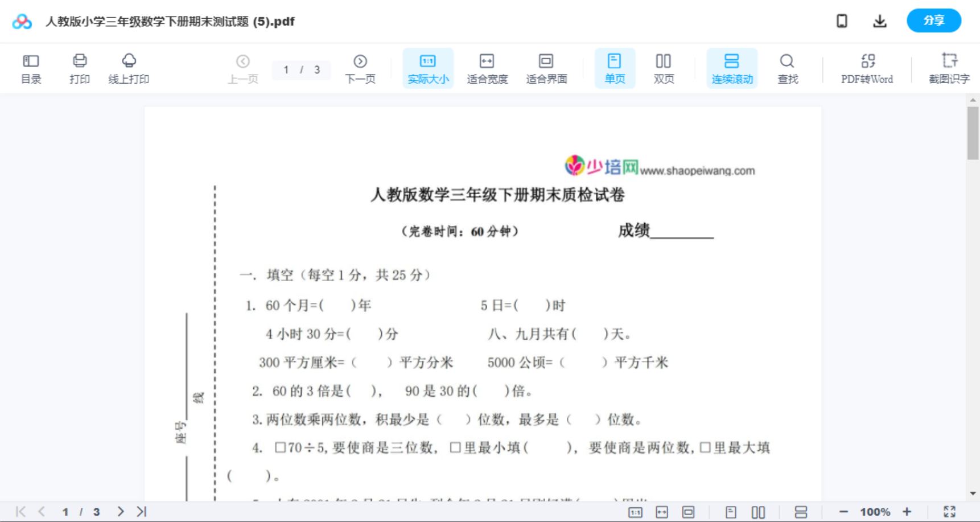Open the 目录 (table of contents) panel

pos(31,68)
